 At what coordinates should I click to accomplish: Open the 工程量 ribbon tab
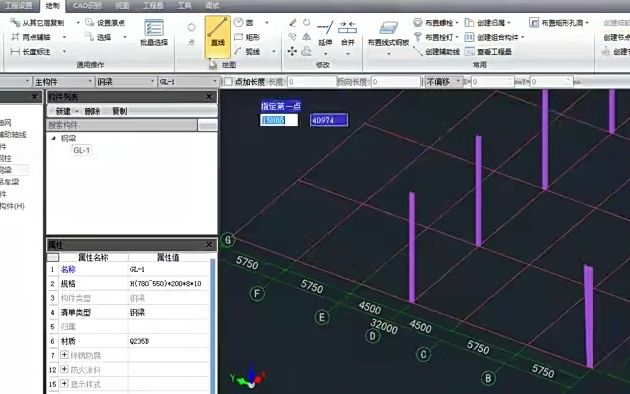tap(153, 6)
